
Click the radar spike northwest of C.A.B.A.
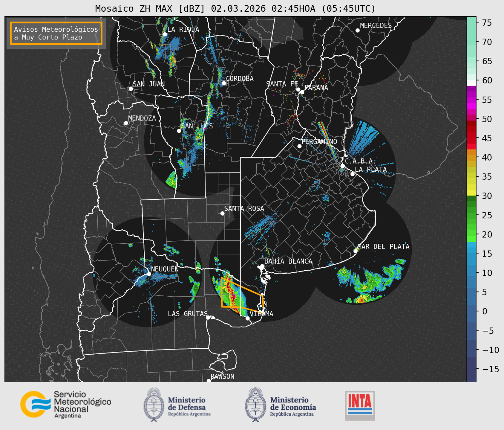point(328,141)
